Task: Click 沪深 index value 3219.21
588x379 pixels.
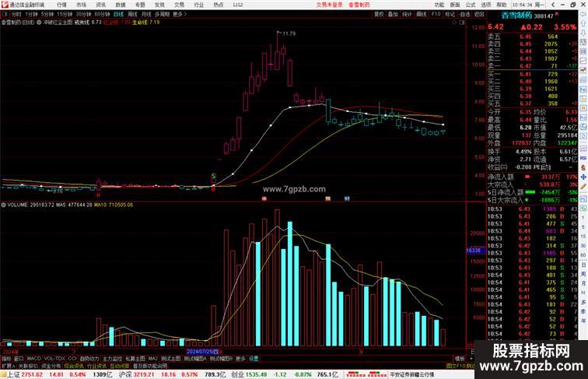Action: (x=144, y=374)
